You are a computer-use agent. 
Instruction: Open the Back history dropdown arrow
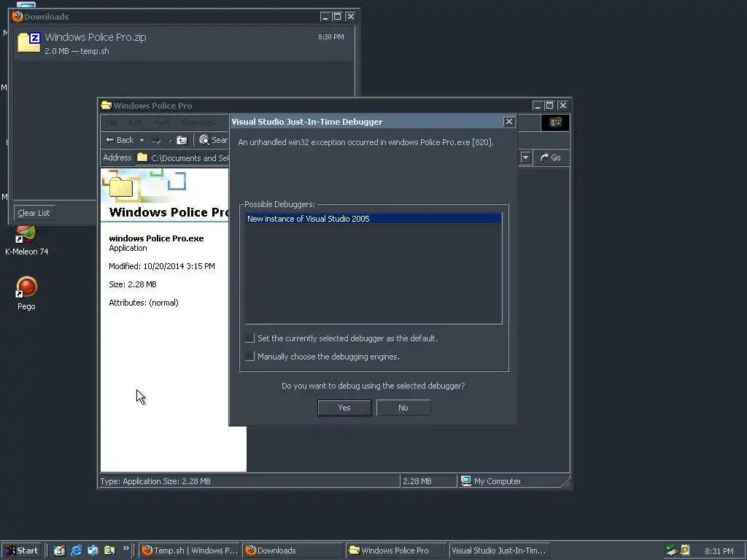[x=142, y=140]
